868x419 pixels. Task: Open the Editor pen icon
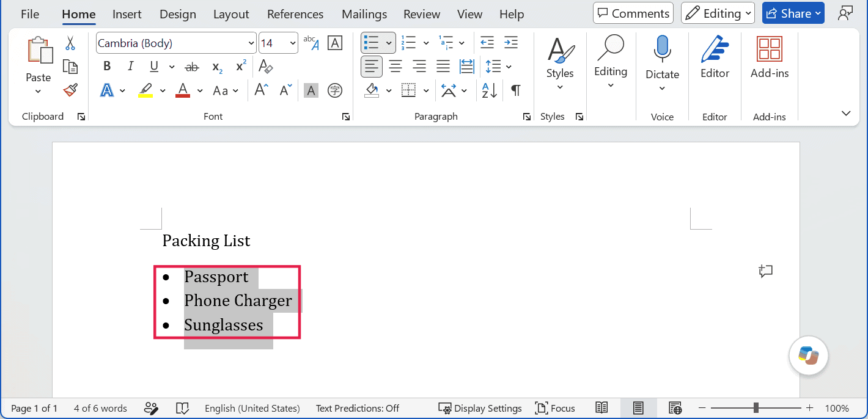[x=715, y=49]
